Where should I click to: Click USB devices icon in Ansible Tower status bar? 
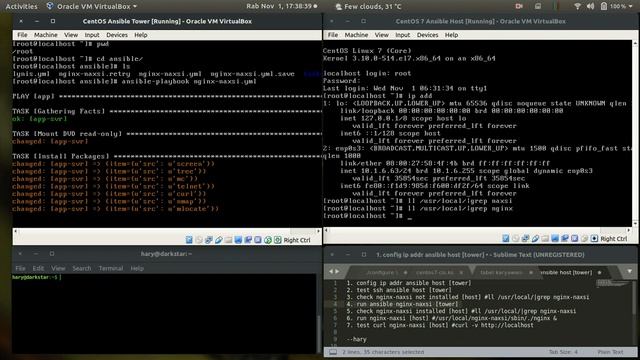point(218,240)
